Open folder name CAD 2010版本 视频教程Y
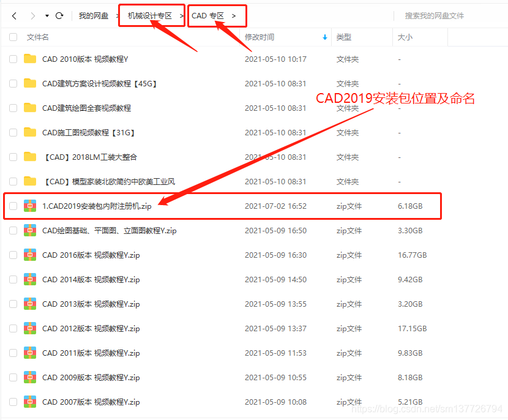This screenshot has height=420, width=508. pyautogui.click(x=85, y=59)
